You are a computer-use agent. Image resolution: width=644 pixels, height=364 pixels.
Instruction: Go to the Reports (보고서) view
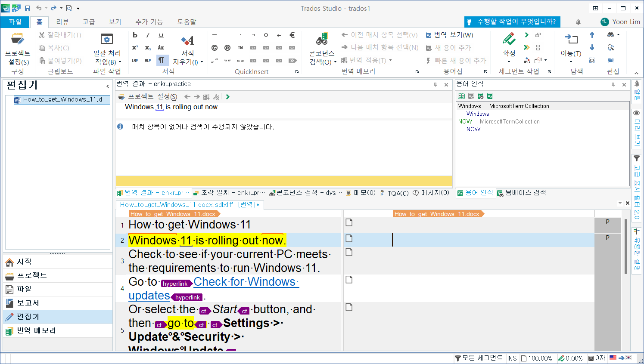click(58, 303)
